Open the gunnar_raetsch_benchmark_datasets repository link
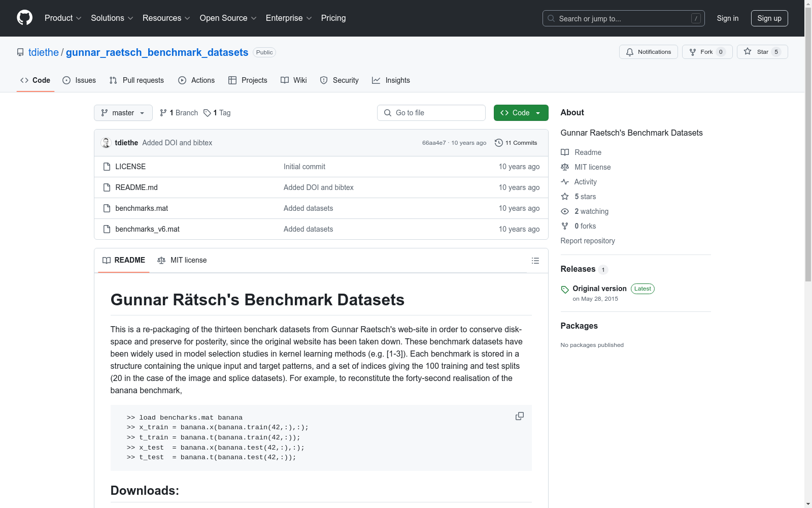Screen dimensions: 812x508 point(157,52)
